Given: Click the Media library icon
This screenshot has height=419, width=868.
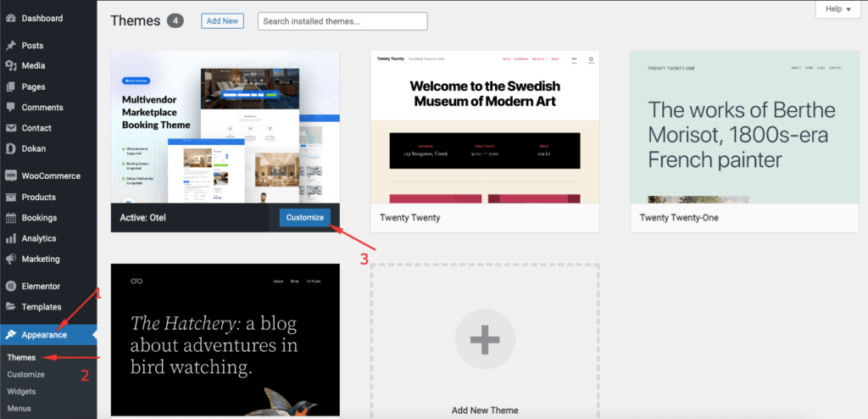Looking at the screenshot, I should (10, 66).
